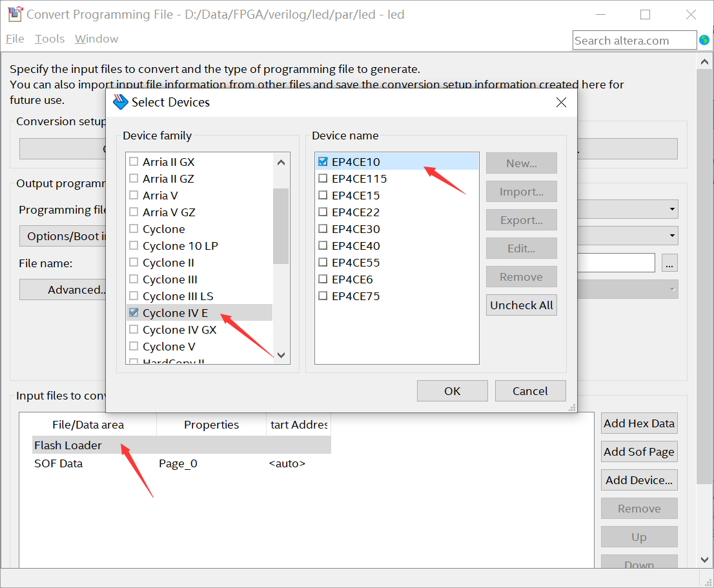Tick the EP4CE55 device checkbox

point(323,263)
